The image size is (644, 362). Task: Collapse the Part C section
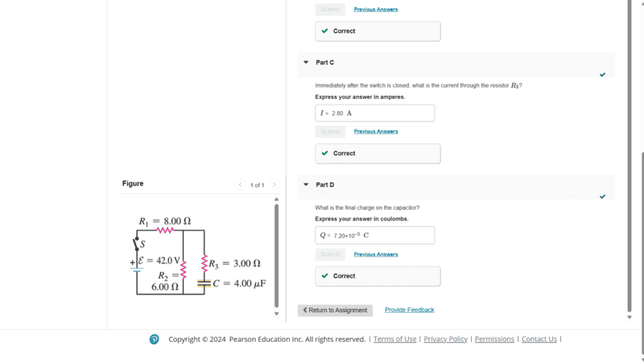tap(306, 62)
